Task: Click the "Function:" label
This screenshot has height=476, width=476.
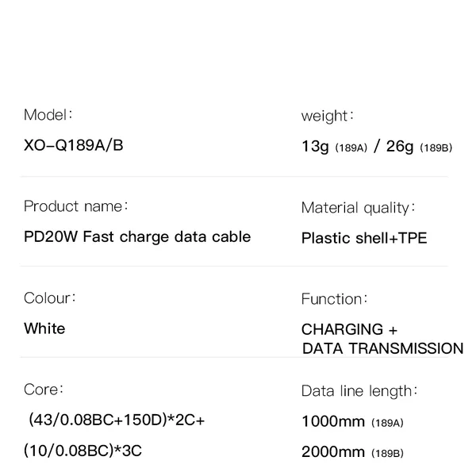Action: click(x=334, y=299)
